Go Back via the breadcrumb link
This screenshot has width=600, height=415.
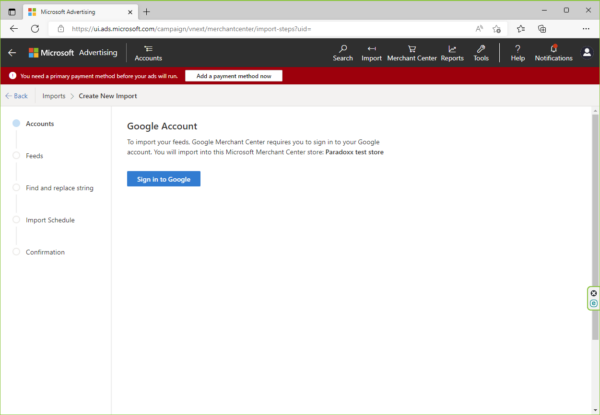pyautogui.click(x=16, y=96)
